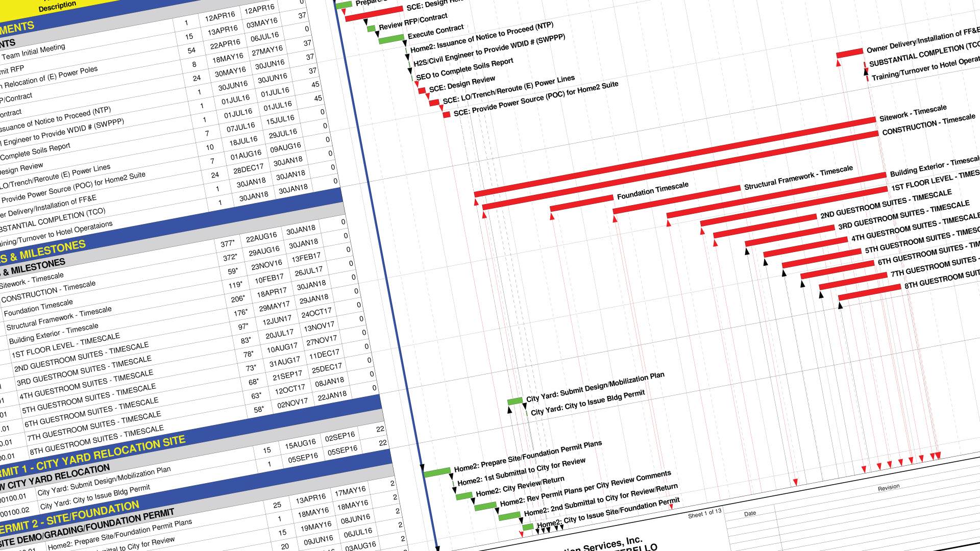Click the red Foundation Timescale Gantt bar
980x551 pixels.
coord(581,203)
